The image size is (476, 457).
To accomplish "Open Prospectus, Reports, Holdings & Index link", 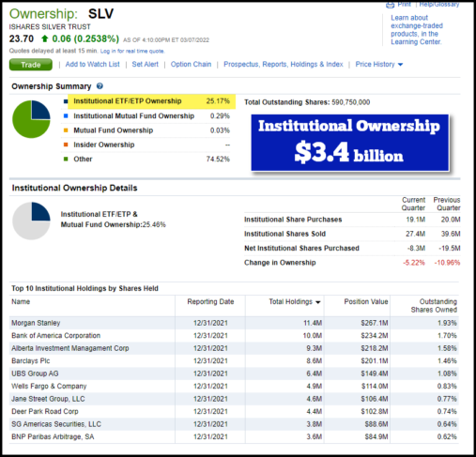I will point(284,64).
